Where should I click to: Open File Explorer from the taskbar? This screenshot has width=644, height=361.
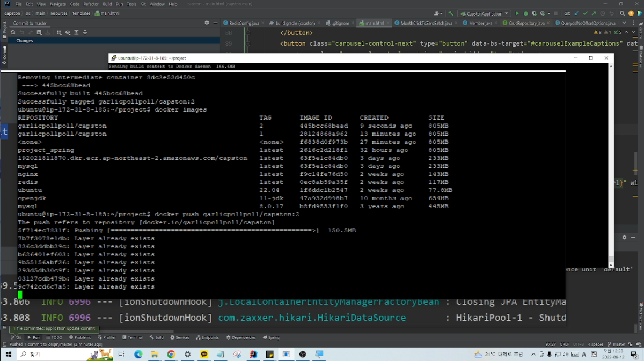155,355
